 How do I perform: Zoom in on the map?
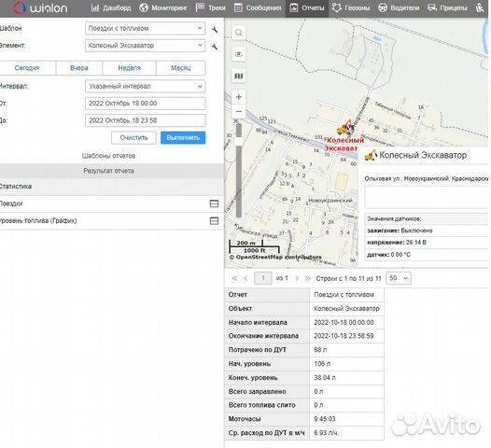[239, 97]
